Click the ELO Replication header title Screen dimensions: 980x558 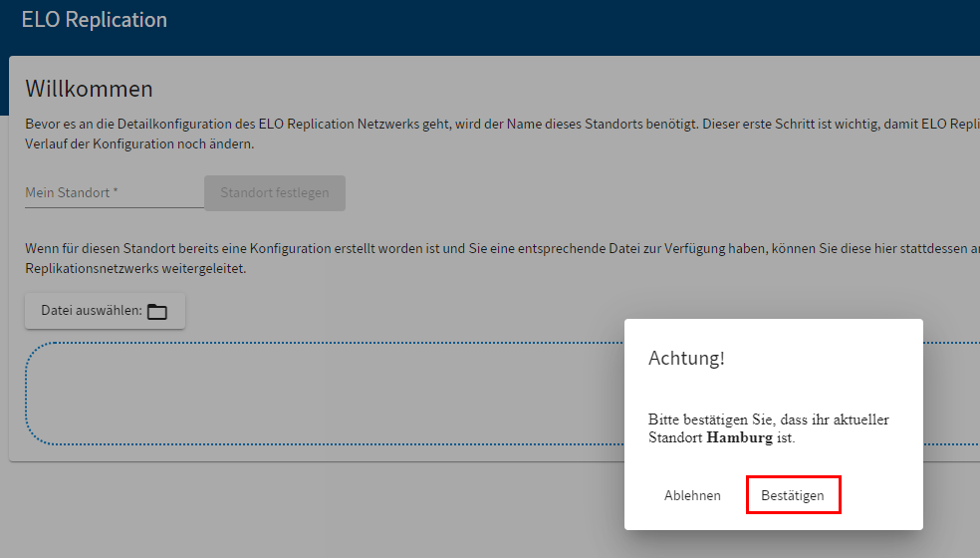coord(95,19)
